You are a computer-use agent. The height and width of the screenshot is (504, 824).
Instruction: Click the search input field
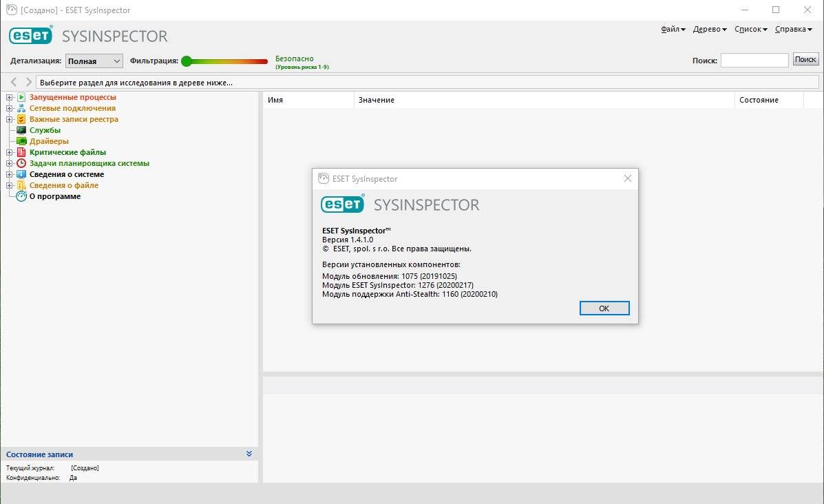(754, 60)
